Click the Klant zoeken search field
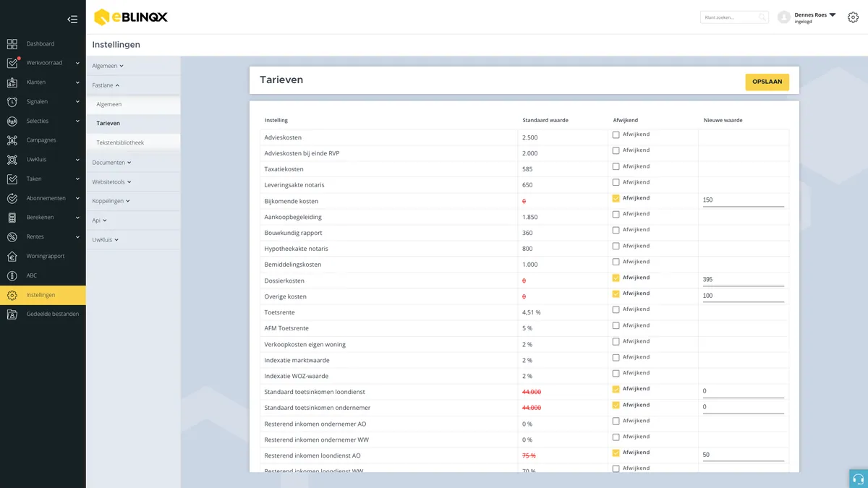The image size is (868, 488). point(734,17)
